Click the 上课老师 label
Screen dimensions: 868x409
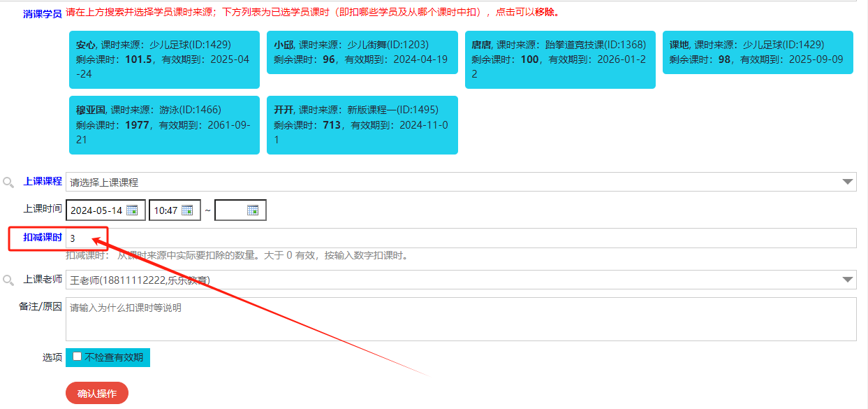point(43,279)
